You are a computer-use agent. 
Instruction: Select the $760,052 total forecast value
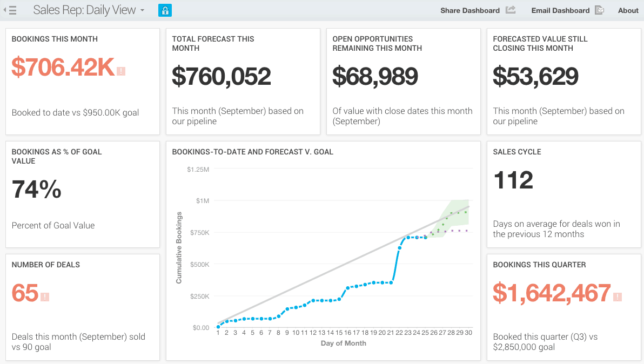pyautogui.click(x=222, y=76)
